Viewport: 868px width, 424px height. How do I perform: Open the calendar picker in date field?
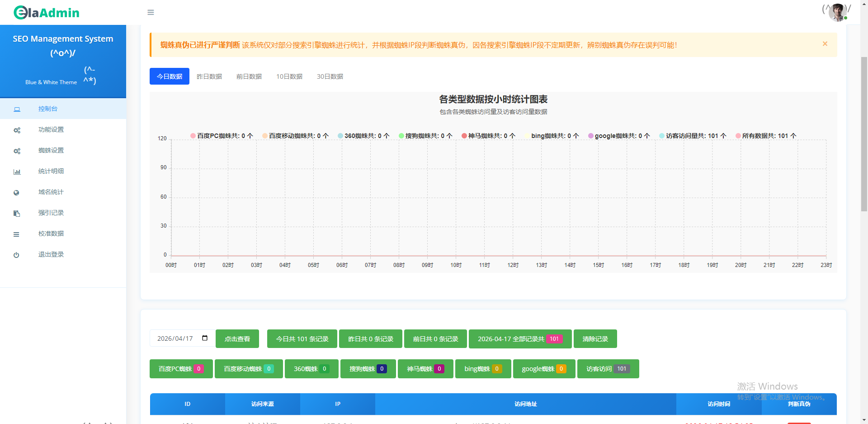click(205, 338)
